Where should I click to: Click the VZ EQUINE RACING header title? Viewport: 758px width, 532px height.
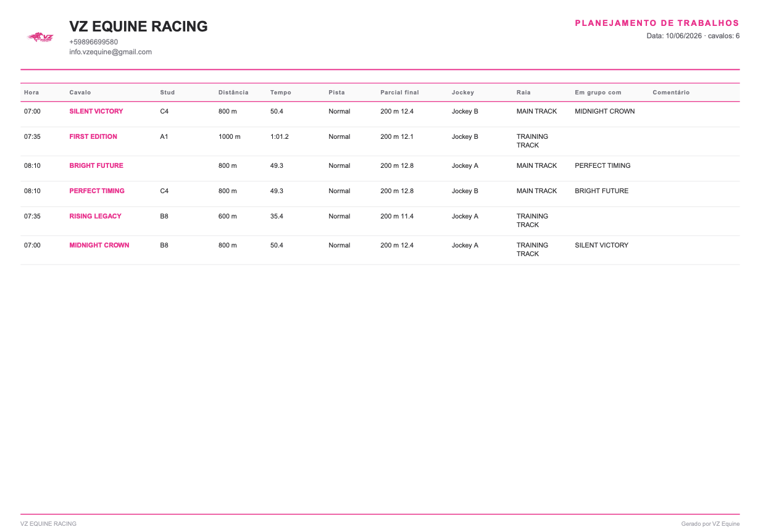tap(138, 27)
